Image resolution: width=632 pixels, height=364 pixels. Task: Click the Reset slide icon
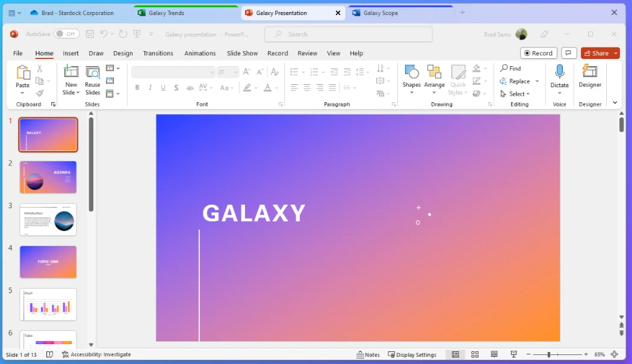[110, 81]
